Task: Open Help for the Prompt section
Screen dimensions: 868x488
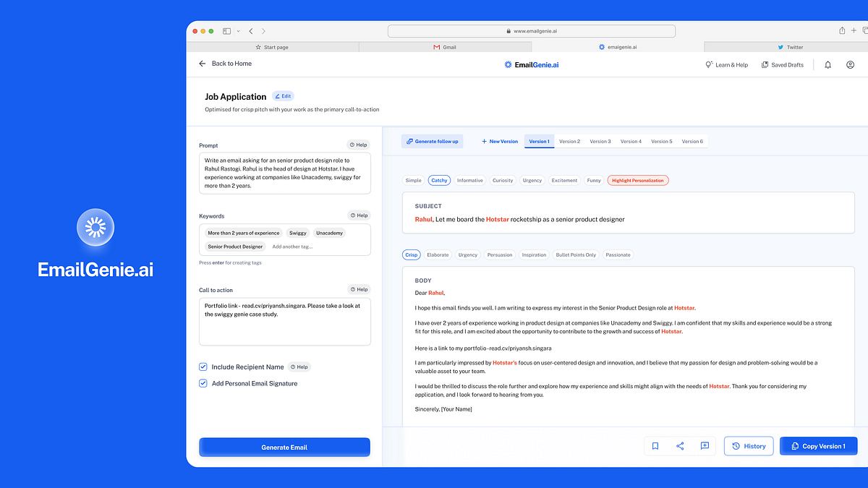Action: 358,145
